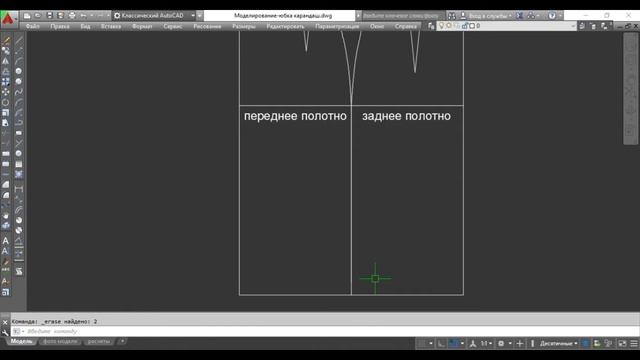Image resolution: width=640 pixels, height=360 pixels.
Task: Toggle Ortho mode in status bar
Action: tap(441, 344)
